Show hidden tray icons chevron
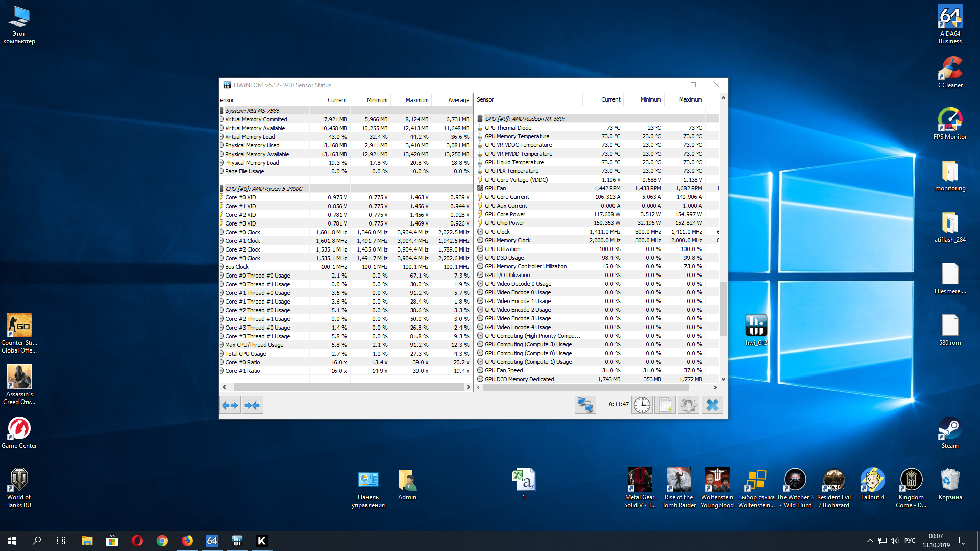Image resolution: width=980 pixels, height=551 pixels. 870,541
